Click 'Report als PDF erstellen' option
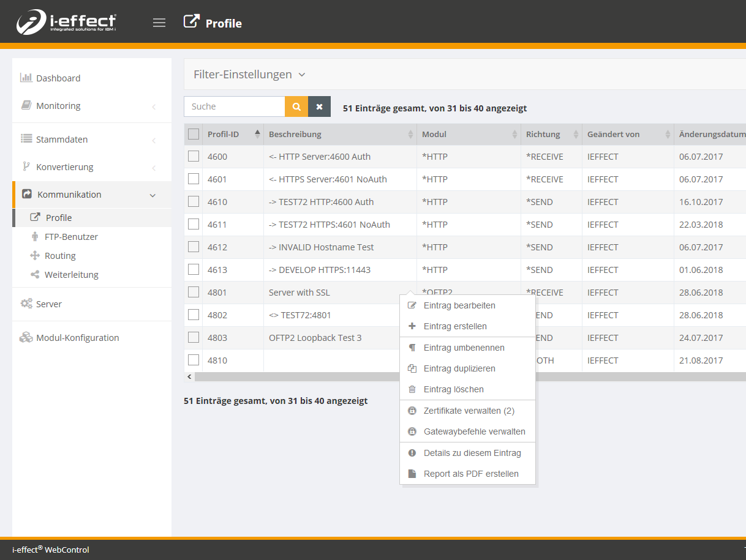746x560 pixels. tap(470, 474)
